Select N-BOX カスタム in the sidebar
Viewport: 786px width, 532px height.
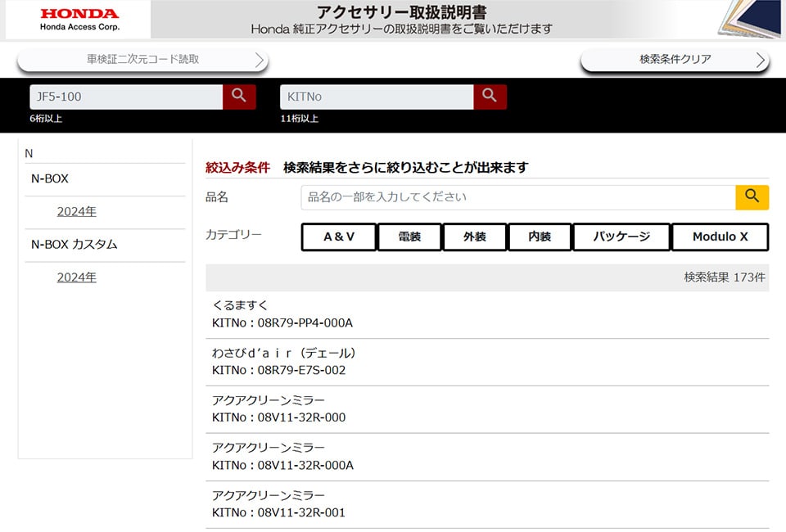pyautogui.click(x=75, y=245)
